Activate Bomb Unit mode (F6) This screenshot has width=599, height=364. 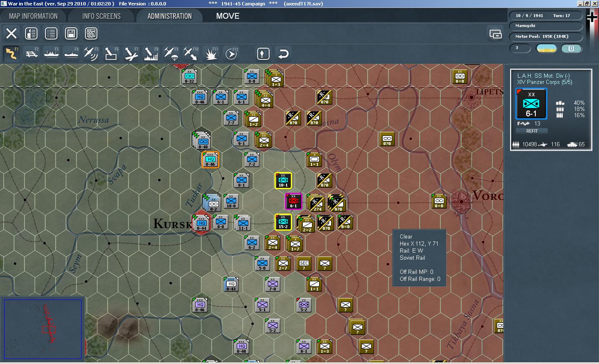pos(111,54)
